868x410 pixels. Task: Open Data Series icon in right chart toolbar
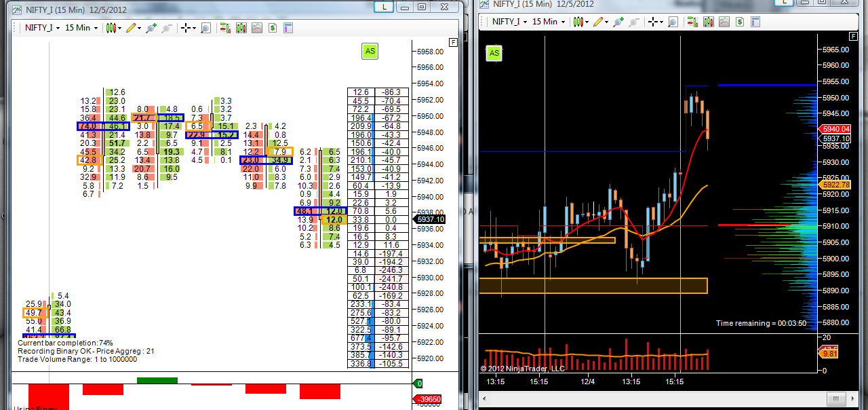[x=708, y=22]
